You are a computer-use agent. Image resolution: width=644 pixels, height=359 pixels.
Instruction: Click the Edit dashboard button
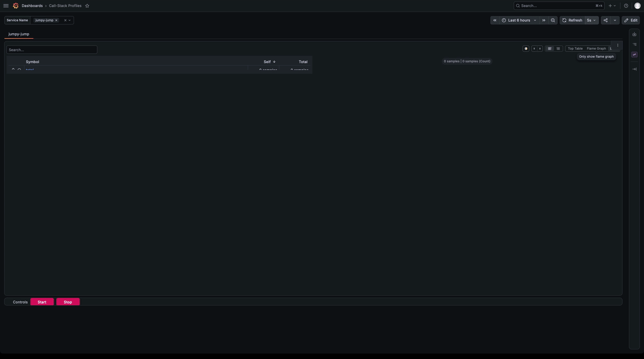click(631, 20)
